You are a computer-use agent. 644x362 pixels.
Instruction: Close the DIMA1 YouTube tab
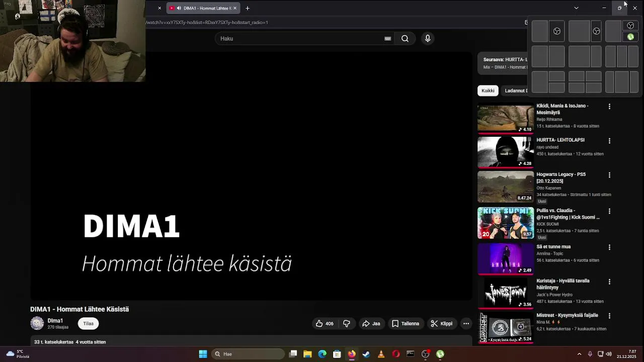click(x=234, y=8)
